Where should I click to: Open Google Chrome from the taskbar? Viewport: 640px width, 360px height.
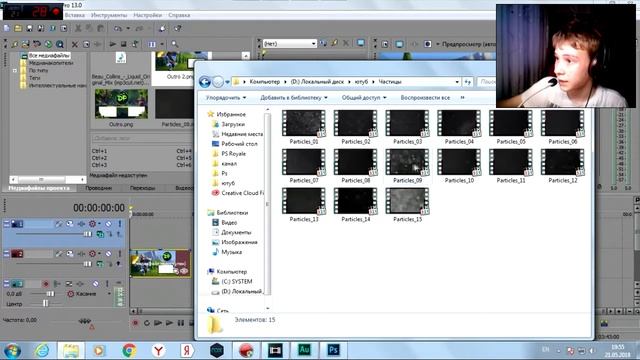click(129, 350)
